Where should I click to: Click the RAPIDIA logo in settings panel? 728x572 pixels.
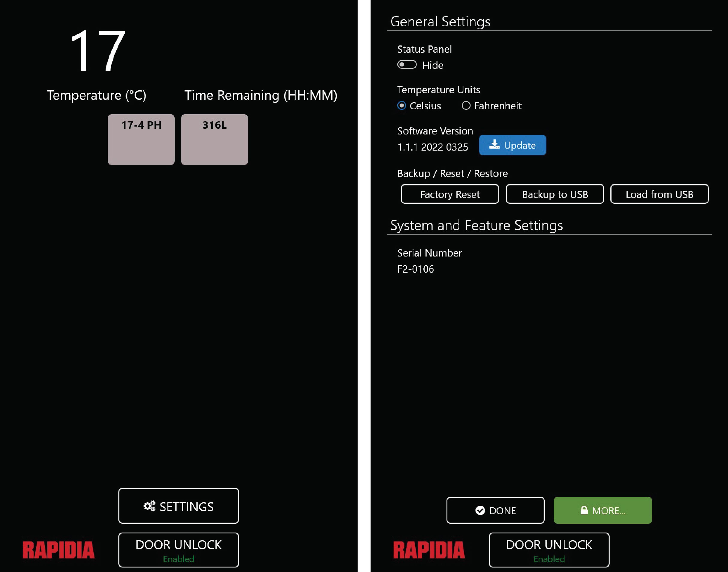(429, 550)
